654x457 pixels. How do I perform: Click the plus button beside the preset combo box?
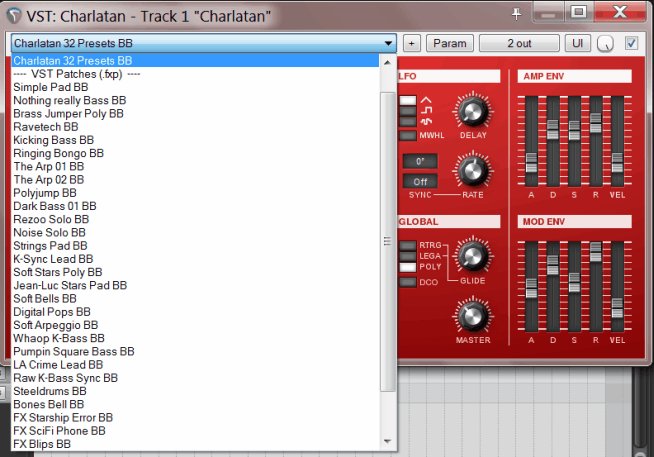pos(412,43)
